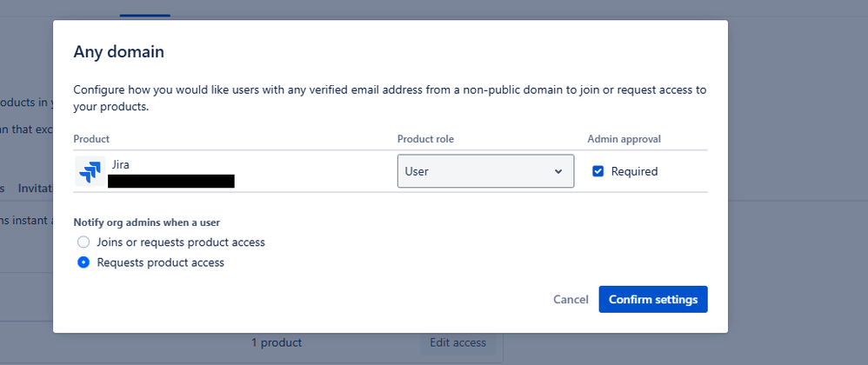Click Edit access button behind the dialog
The image size is (868, 365).
[x=457, y=342]
